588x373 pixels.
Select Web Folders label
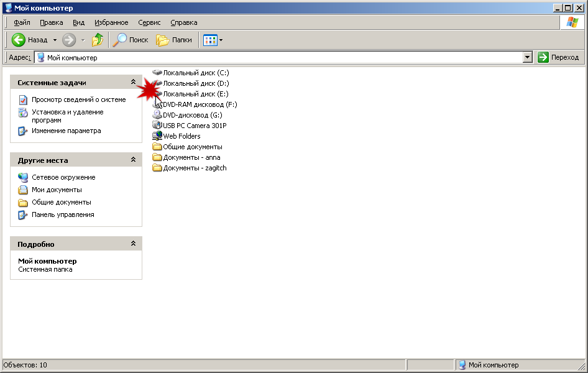coord(181,136)
